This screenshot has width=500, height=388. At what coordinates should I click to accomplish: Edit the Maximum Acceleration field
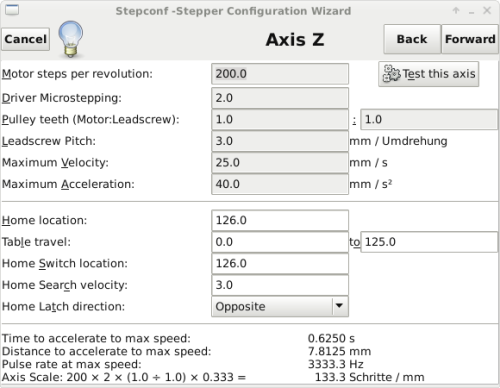280,184
